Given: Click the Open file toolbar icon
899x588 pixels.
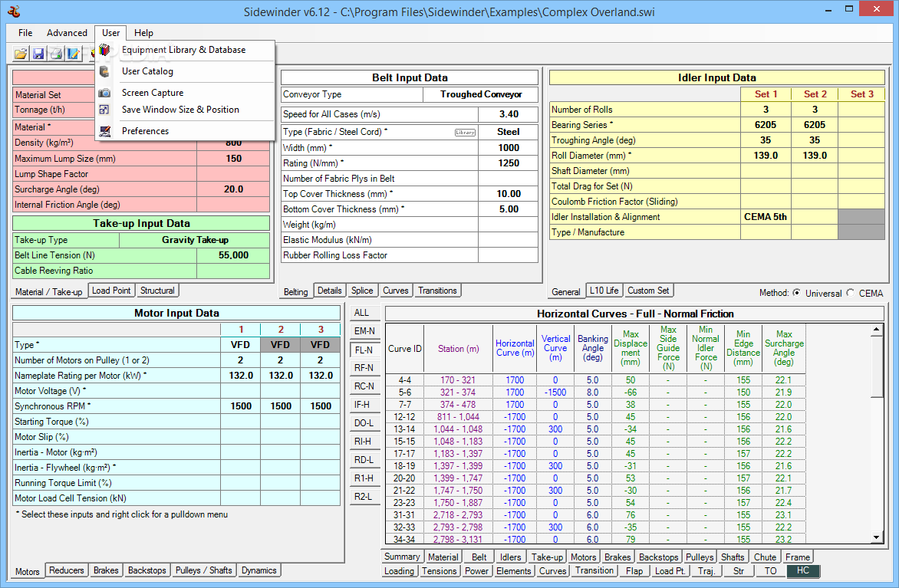Looking at the screenshot, I should point(21,53).
